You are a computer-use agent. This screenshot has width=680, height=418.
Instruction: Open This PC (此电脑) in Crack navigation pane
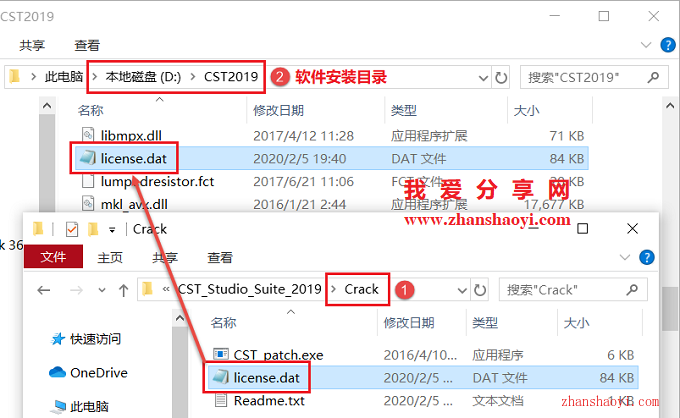[80, 406]
